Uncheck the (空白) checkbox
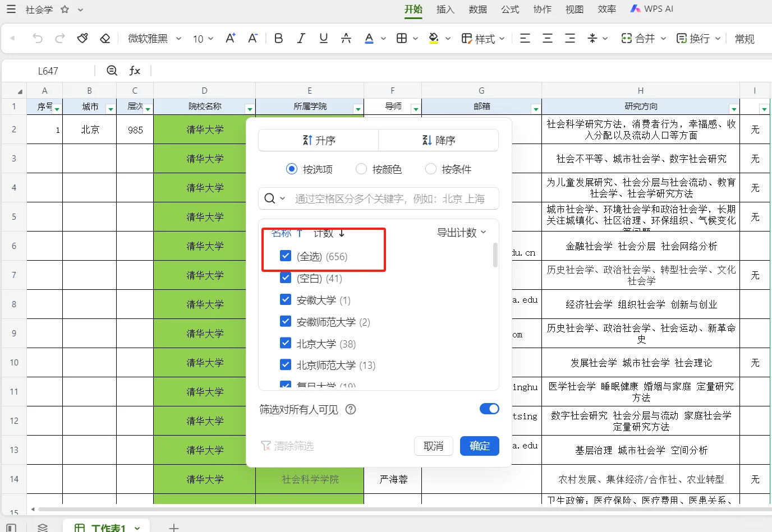The height and width of the screenshot is (532, 772). 286,278
